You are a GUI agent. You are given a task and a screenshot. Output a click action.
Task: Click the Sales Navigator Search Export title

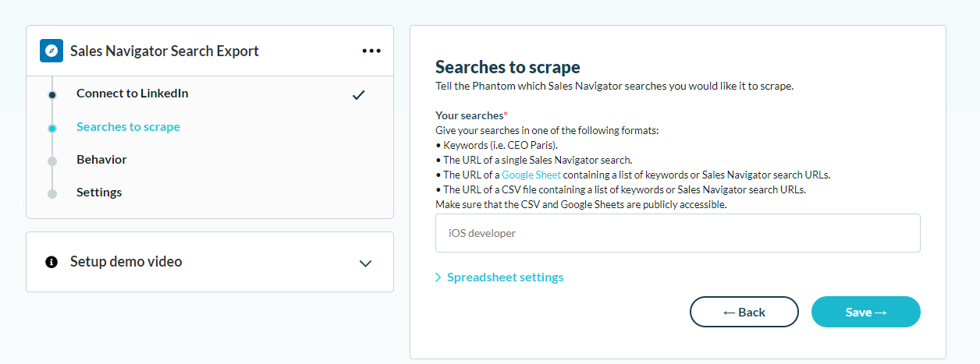[x=165, y=51]
